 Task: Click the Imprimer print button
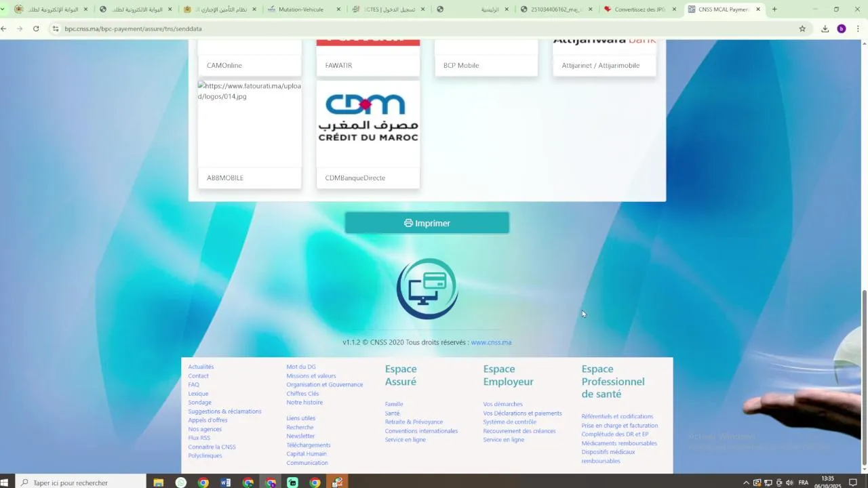tap(427, 223)
